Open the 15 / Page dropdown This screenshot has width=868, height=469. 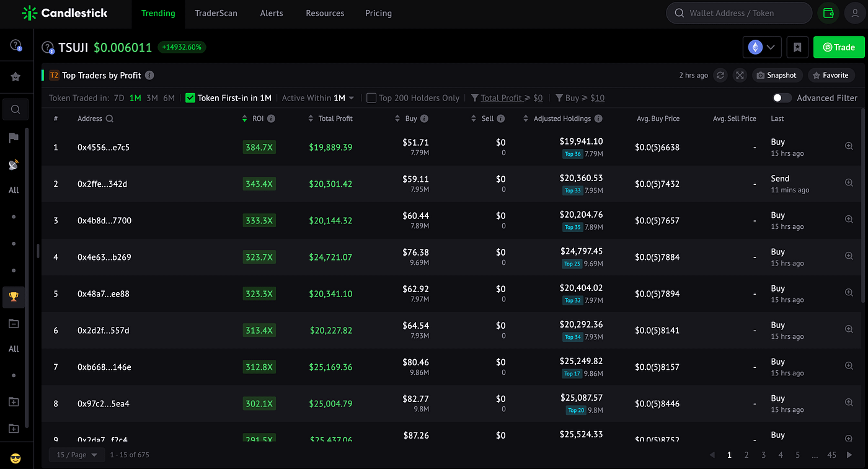[x=77, y=455]
